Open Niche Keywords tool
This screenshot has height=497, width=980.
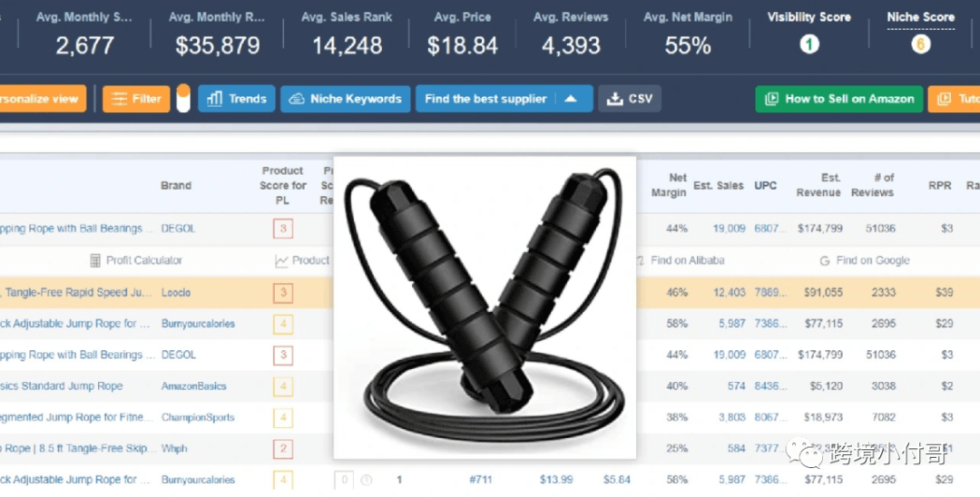[345, 99]
